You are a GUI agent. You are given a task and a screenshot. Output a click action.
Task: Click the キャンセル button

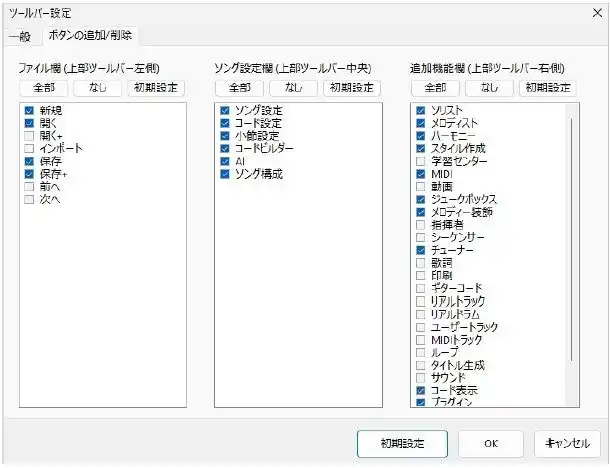(x=568, y=442)
